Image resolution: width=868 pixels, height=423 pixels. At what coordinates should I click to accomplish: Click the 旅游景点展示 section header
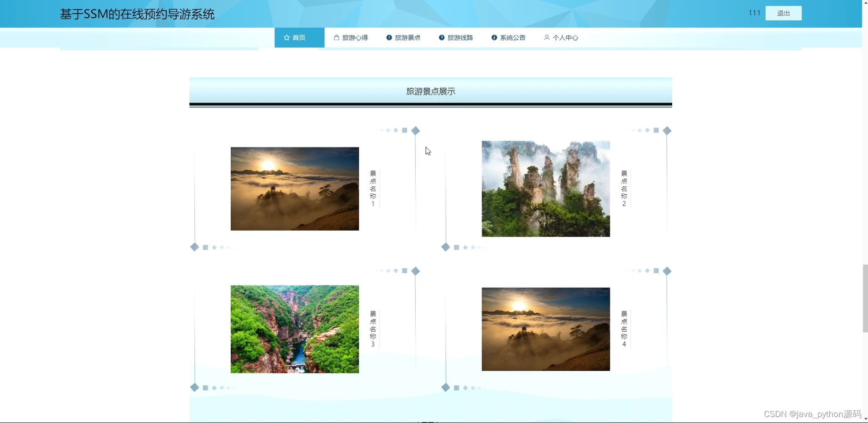[x=431, y=92]
